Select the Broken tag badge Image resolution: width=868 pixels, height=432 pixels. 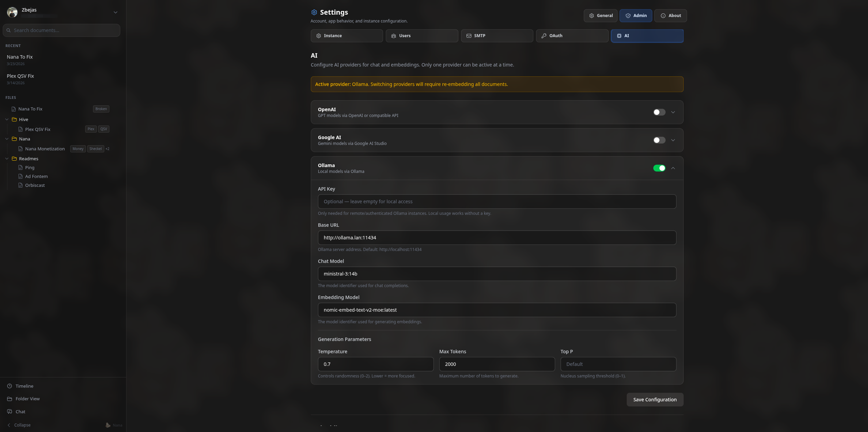click(x=101, y=109)
